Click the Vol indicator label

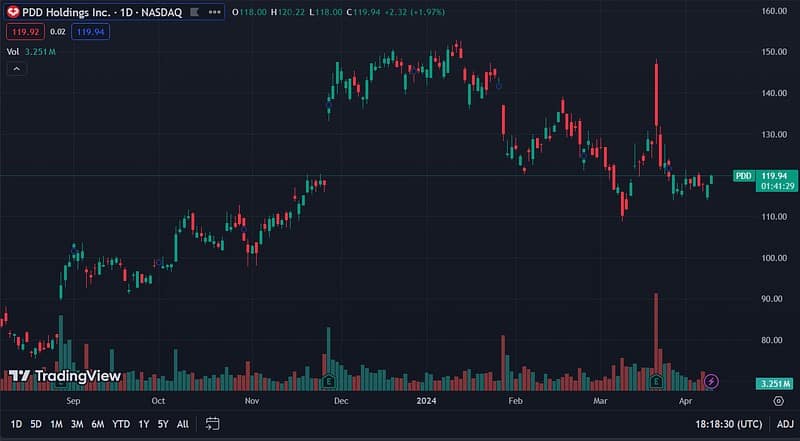(x=13, y=51)
